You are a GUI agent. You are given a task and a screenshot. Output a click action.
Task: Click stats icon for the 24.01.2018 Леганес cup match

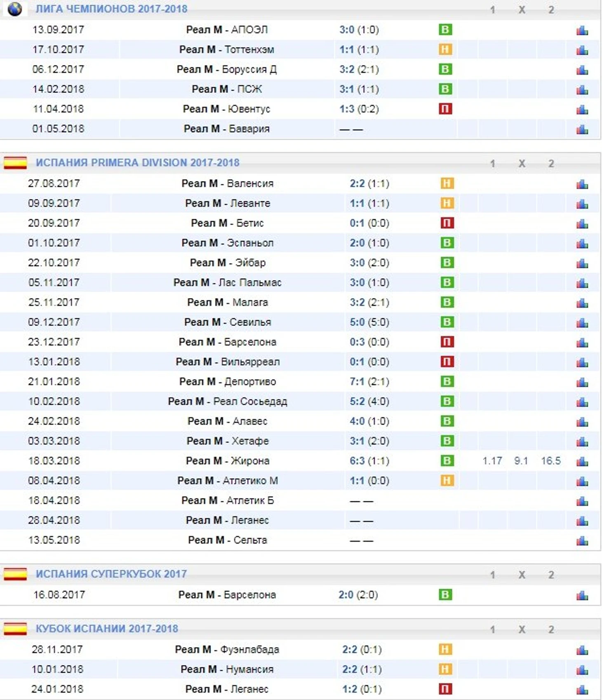click(582, 689)
